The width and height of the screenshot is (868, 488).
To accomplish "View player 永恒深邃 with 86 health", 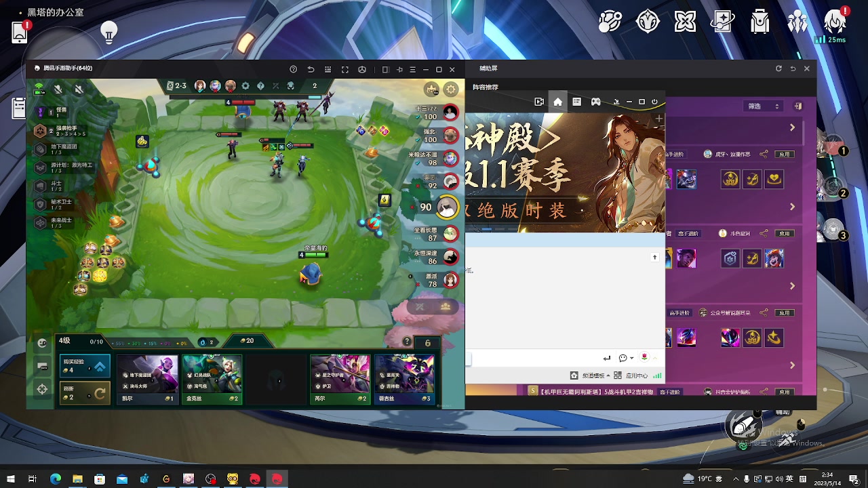I will (x=437, y=257).
